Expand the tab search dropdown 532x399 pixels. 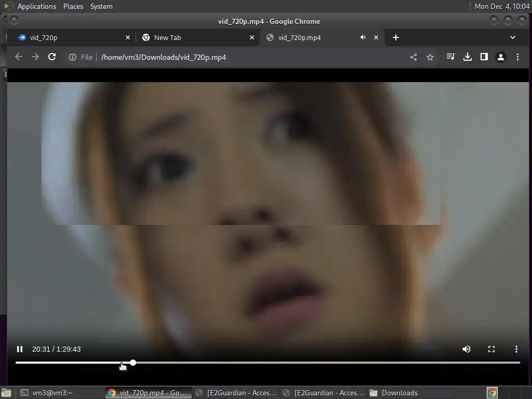coord(513,37)
